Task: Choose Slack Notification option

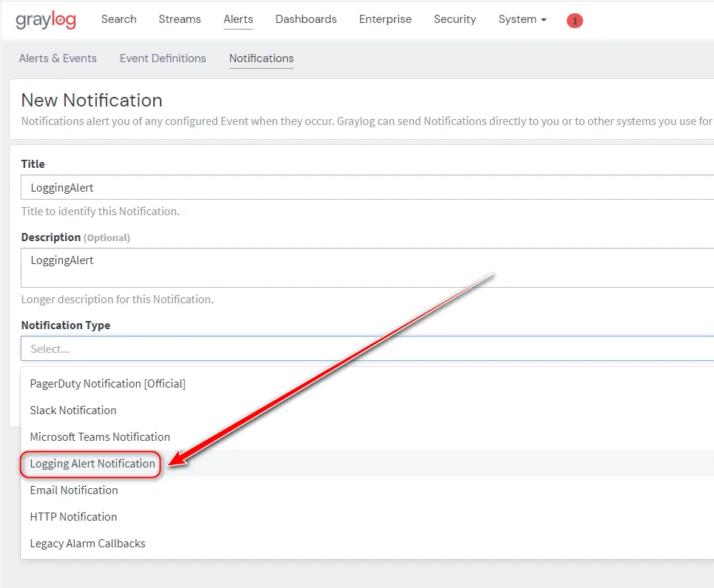Action: [73, 410]
